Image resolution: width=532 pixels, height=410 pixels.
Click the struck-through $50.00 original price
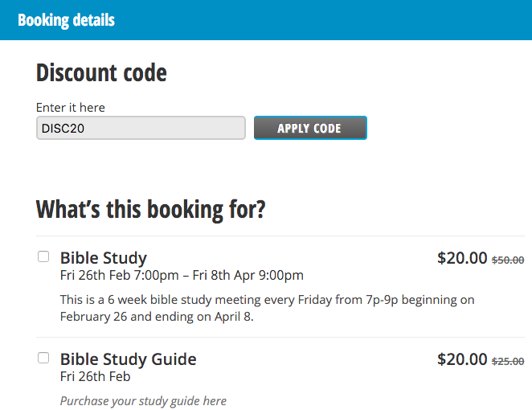click(508, 260)
